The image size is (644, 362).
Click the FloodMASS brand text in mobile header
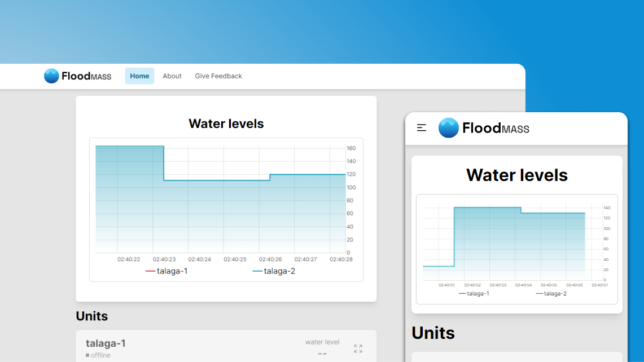(496, 129)
